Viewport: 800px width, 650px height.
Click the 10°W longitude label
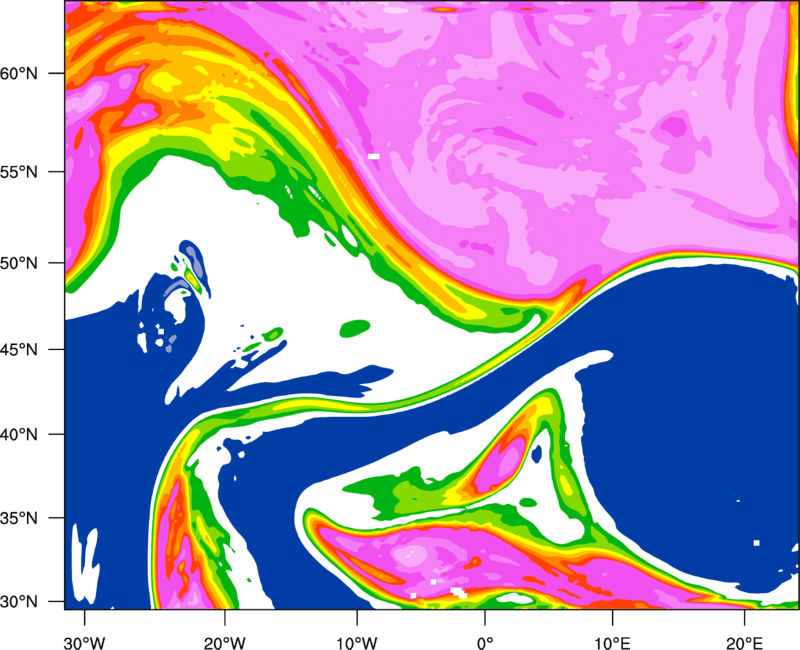pyautogui.click(x=357, y=643)
